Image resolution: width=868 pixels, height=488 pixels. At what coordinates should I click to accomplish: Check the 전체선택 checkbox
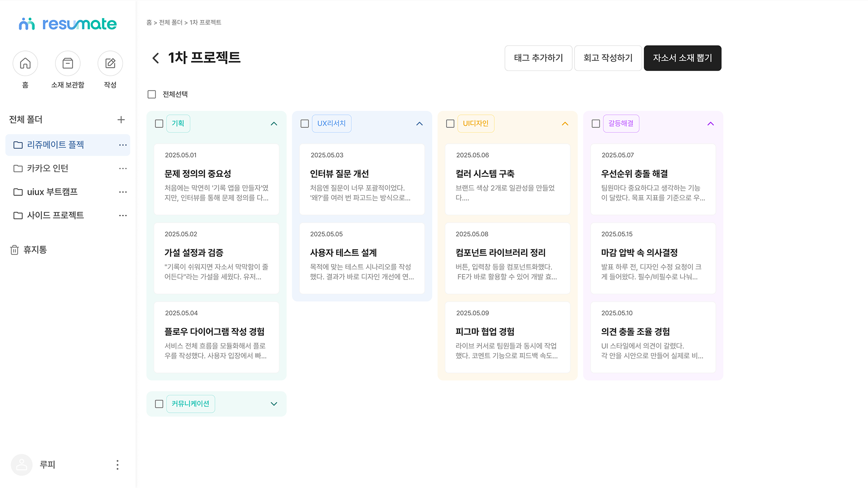pos(151,94)
